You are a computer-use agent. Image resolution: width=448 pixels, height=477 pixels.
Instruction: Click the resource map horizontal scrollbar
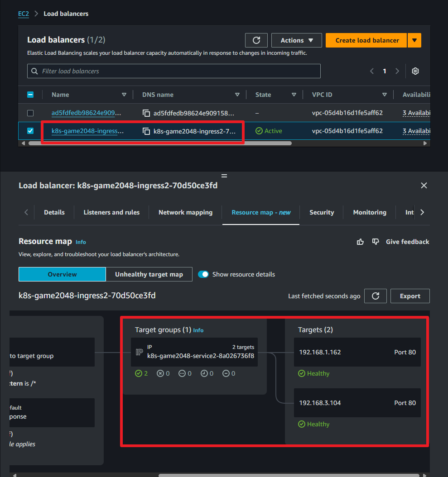pos(289,475)
